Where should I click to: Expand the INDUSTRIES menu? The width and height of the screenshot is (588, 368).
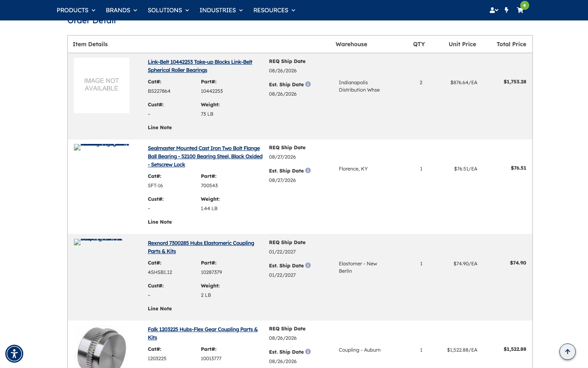[x=221, y=10]
